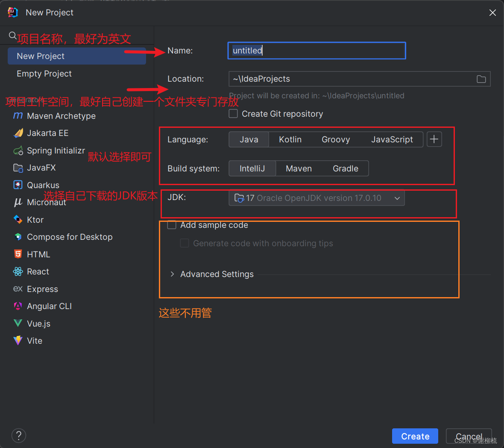Check the Add sample code option
The width and height of the screenshot is (504, 448).
point(172,224)
